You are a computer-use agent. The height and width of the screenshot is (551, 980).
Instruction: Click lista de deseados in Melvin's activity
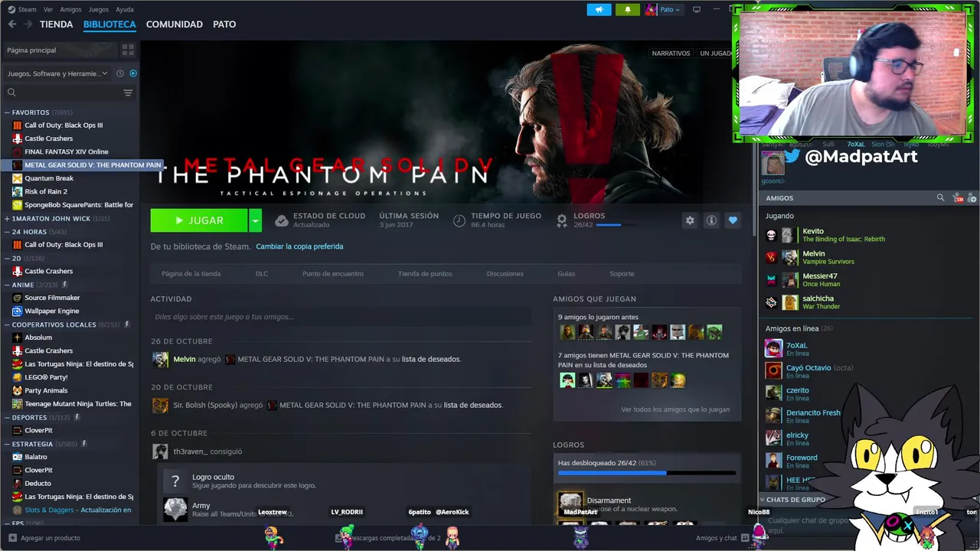[x=431, y=359]
